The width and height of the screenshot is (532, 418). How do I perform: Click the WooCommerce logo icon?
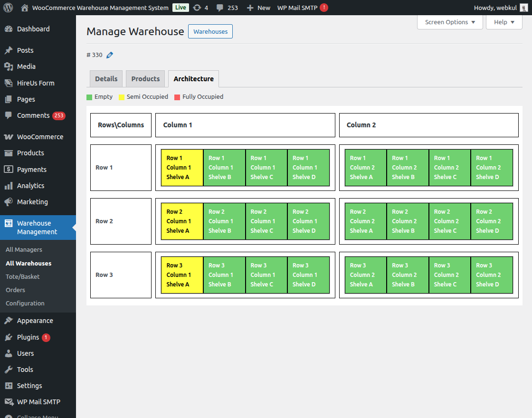coord(9,137)
